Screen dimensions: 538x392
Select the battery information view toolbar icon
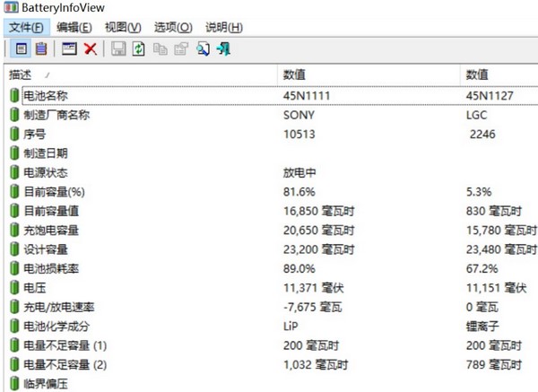point(21,48)
